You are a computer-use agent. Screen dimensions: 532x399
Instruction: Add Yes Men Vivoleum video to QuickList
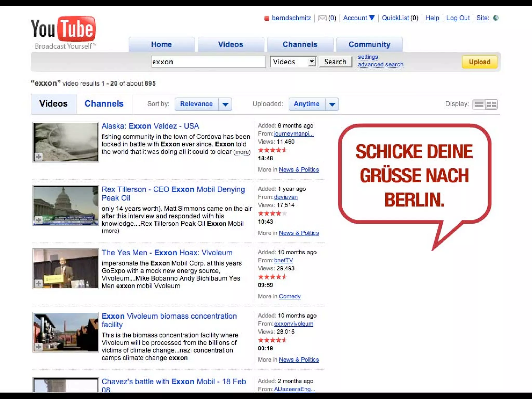pos(39,283)
